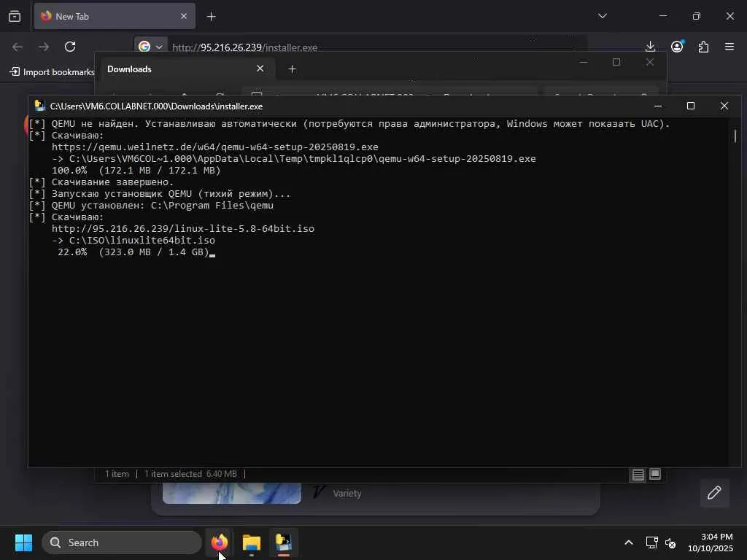Expand the Firefox list all tabs chevron
The image size is (747, 560).
pos(602,16)
